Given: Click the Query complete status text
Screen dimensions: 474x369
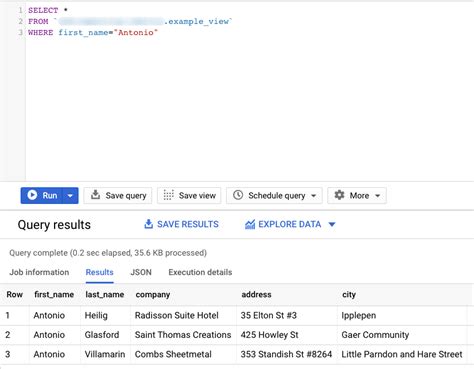Looking at the screenshot, I should [108, 253].
